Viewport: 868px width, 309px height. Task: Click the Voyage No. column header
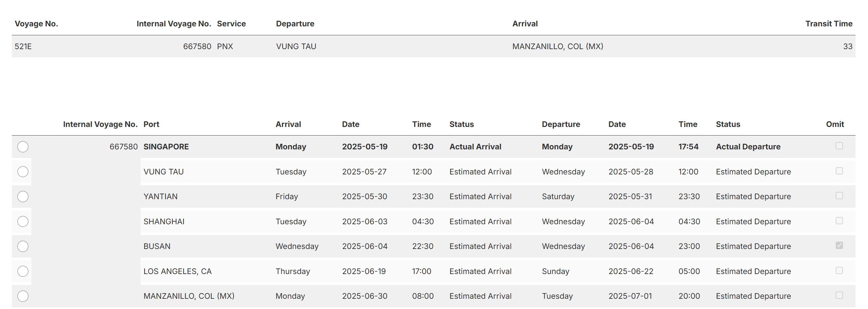37,24
